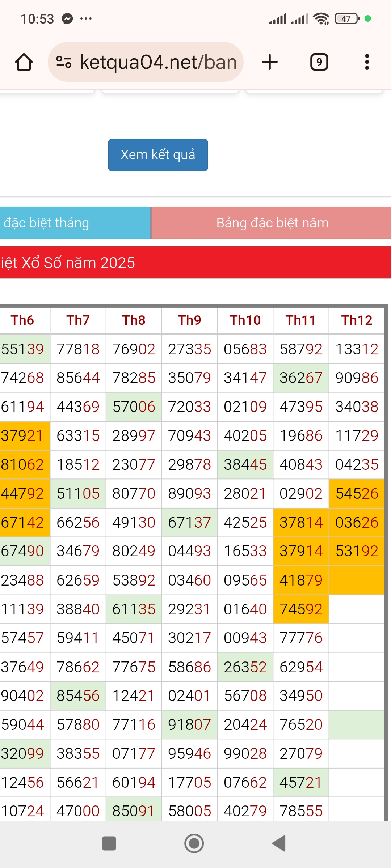Click the Xem kết quả button
The height and width of the screenshot is (868, 391).
pos(158,155)
